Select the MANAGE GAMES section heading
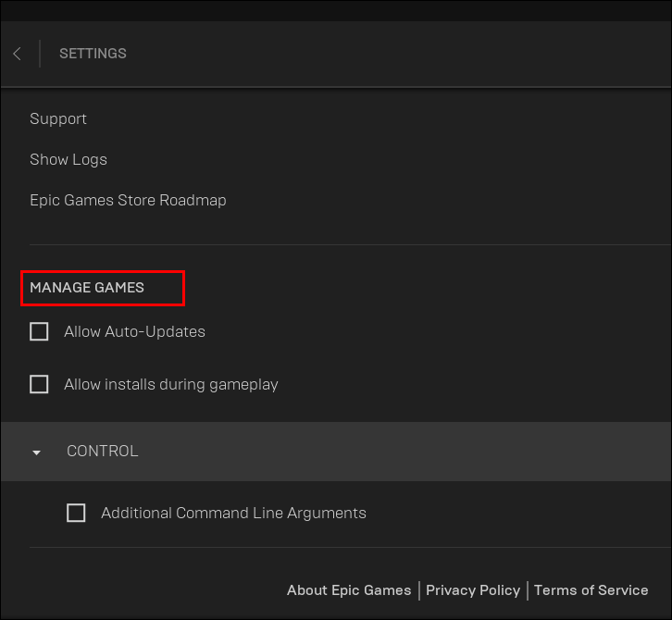The height and width of the screenshot is (620, 672). pos(87,288)
